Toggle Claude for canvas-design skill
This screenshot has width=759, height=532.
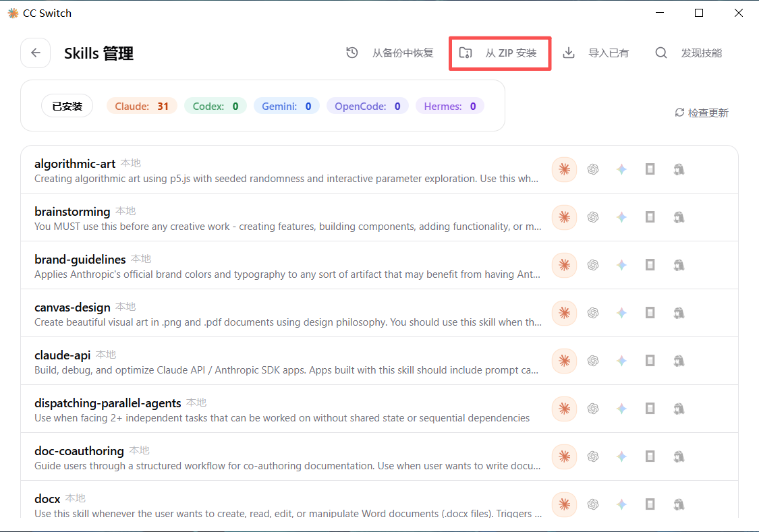pos(565,313)
